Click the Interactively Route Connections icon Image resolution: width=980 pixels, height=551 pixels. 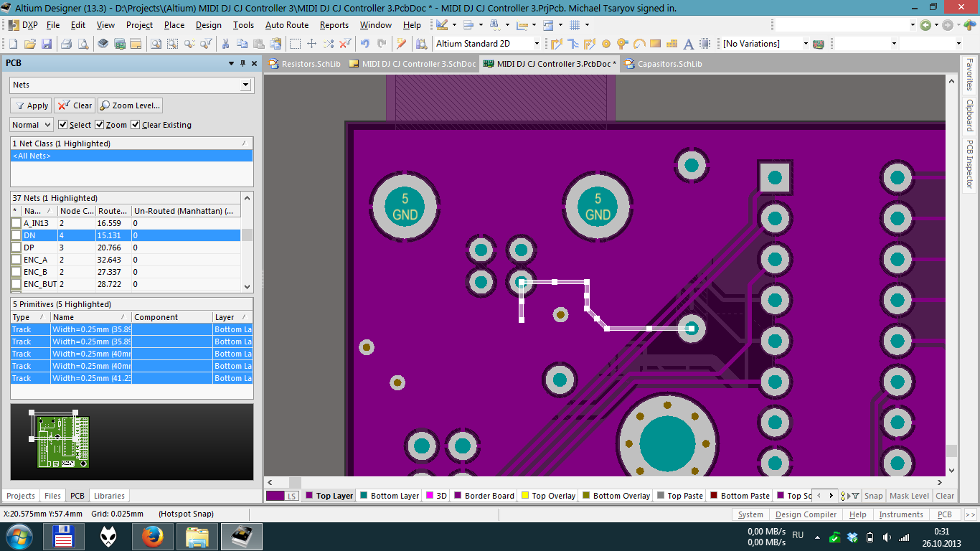(x=556, y=44)
